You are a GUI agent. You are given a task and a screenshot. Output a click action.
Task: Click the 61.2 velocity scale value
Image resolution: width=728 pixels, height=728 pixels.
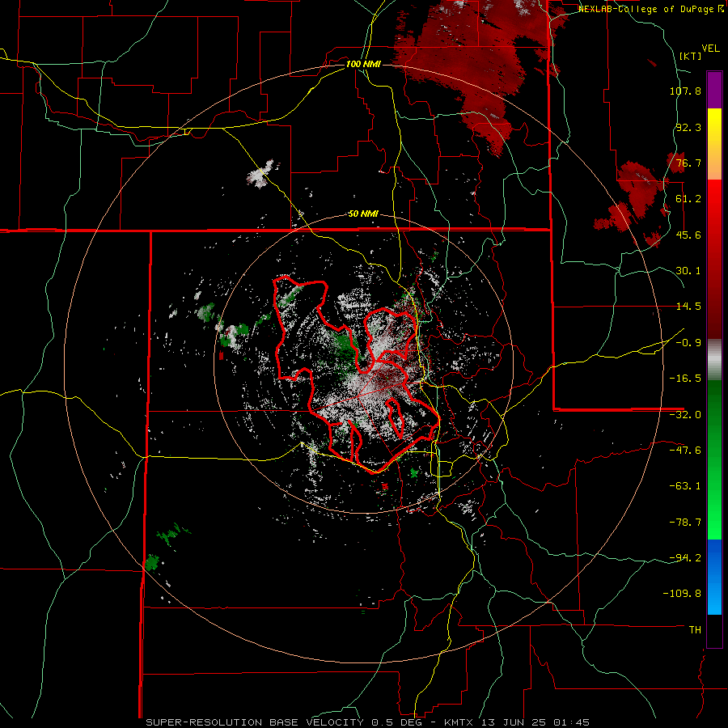point(688,199)
